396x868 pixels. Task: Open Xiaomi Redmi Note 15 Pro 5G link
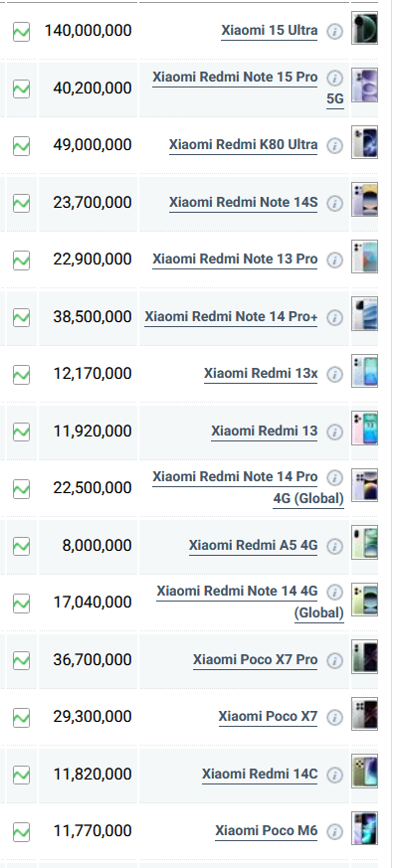coord(248,87)
